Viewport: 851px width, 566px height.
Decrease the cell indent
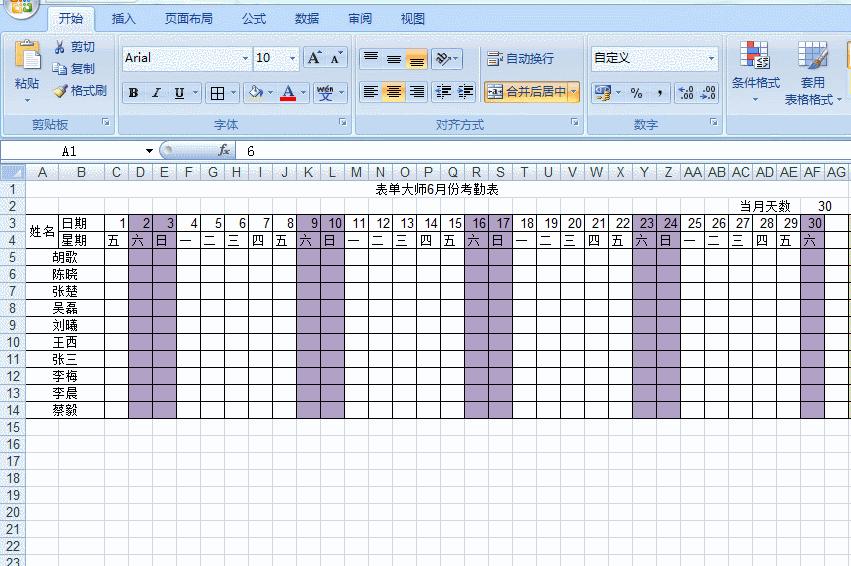point(443,92)
